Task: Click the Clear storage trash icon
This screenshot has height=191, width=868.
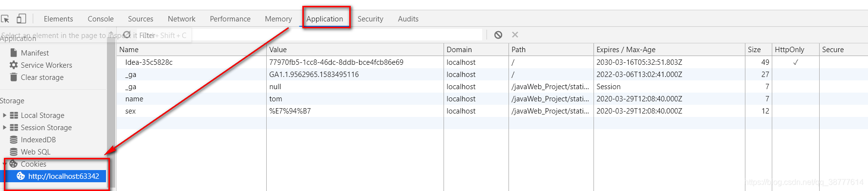Action: click(x=14, y=77)
